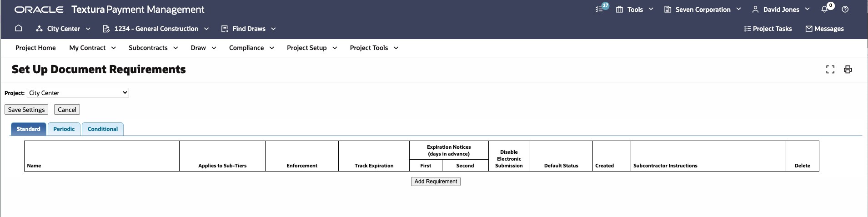Open the help question mark icon
The image size is (868, 217).
(x=845, y=9)
